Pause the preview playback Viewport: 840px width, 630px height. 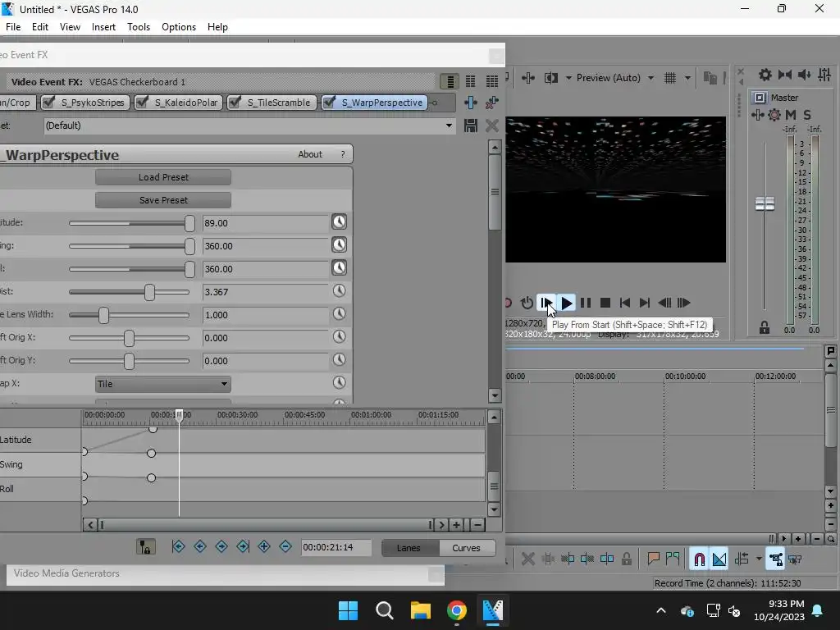(586, 304)
